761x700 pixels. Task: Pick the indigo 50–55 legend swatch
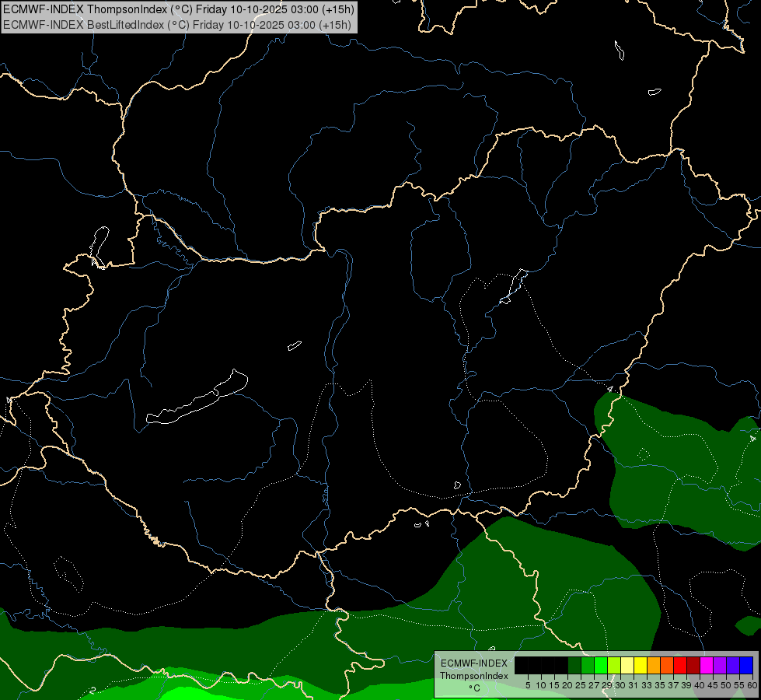coord(733,665)
